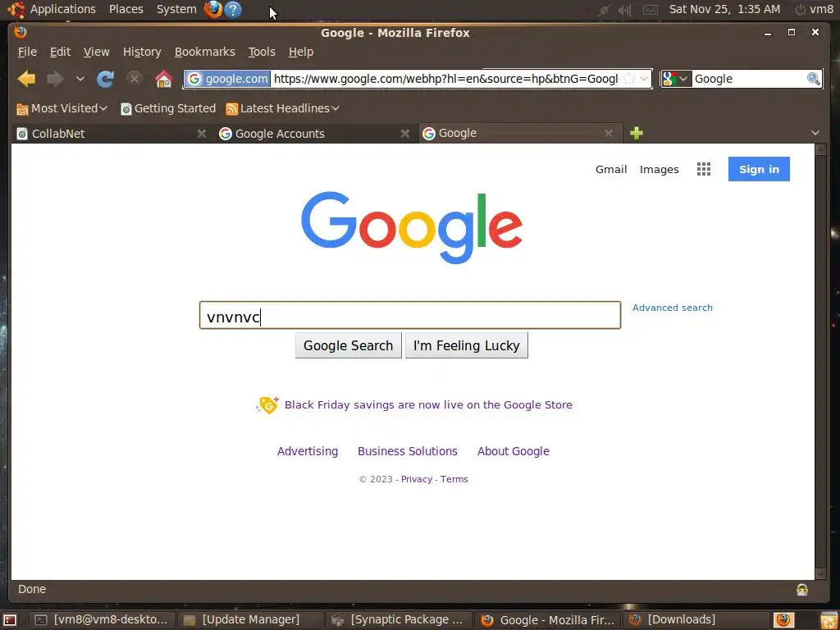Open the Tools menu
The width and height of the screenshot is (840, 630).
pyautogui.click(x=262, y=52)
